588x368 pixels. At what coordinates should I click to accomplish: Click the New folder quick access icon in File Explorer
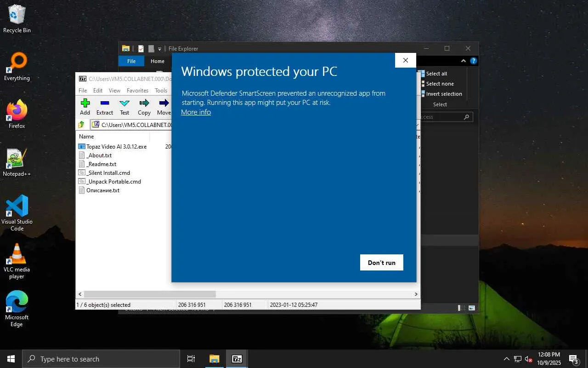pos(151,49)
